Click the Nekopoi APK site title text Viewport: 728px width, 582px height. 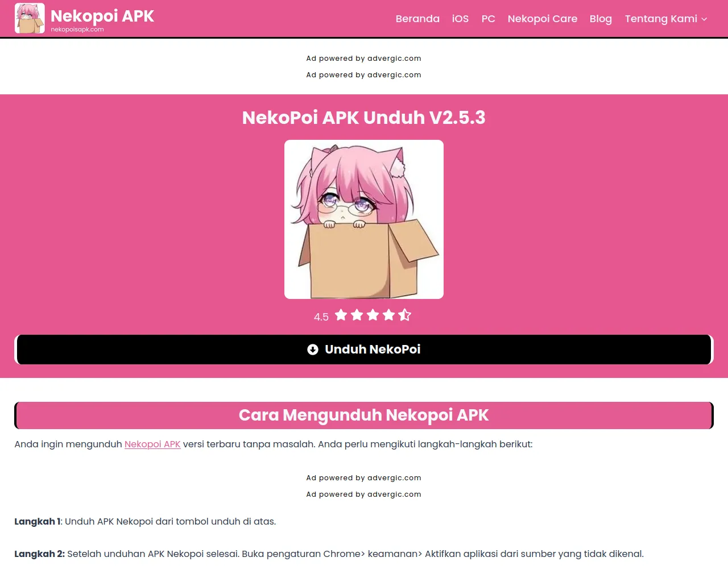point(102,16)
